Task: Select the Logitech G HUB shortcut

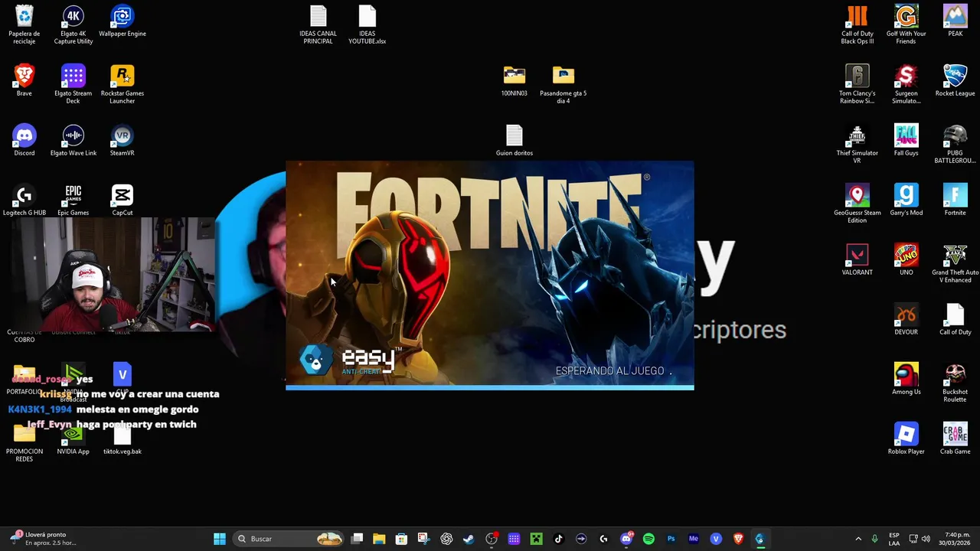Action: [x=24, y=200]
